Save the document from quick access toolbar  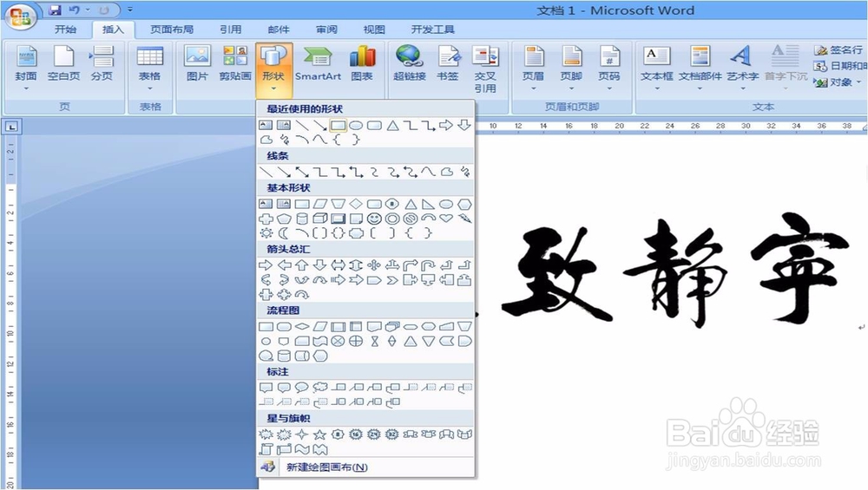(x=55, y=10)
